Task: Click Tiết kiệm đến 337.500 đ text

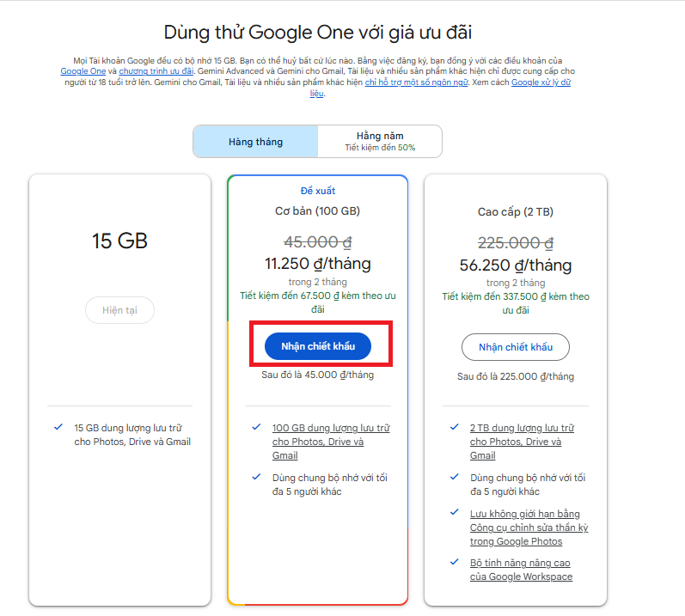Action: point(516,303)
